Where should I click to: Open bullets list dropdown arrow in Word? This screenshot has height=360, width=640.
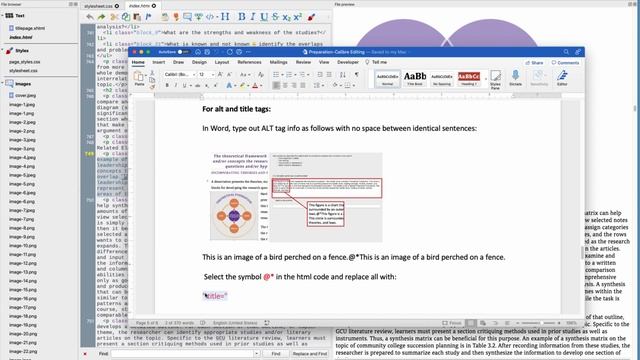tap(282, 75)
